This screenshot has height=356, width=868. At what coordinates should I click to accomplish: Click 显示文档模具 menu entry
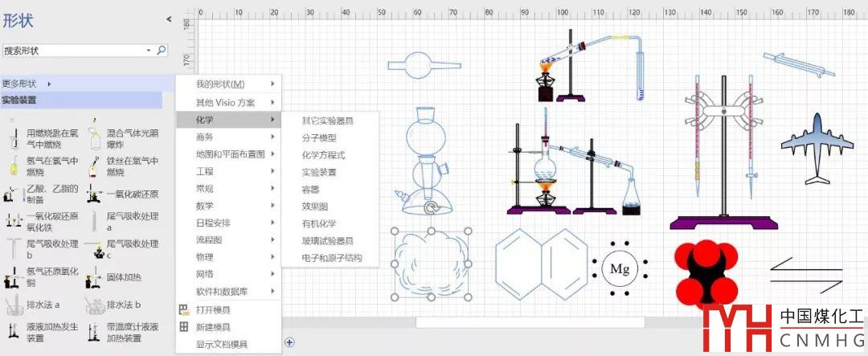point(221,344)
